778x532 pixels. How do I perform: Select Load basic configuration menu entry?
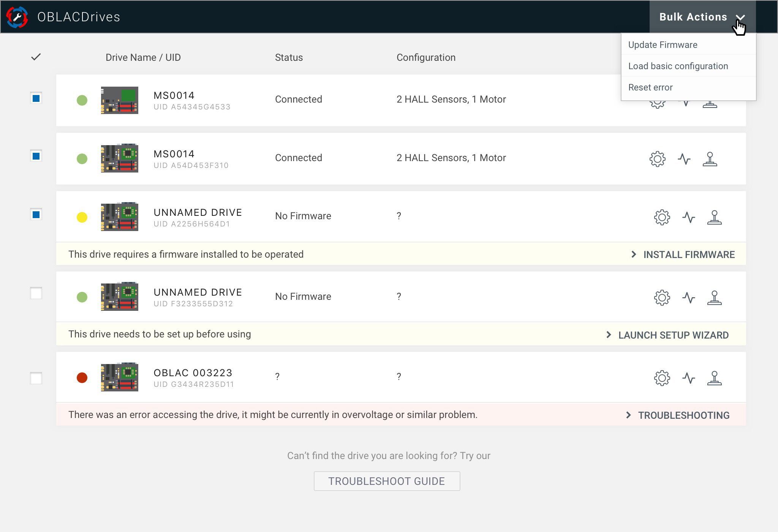[678, 66]
